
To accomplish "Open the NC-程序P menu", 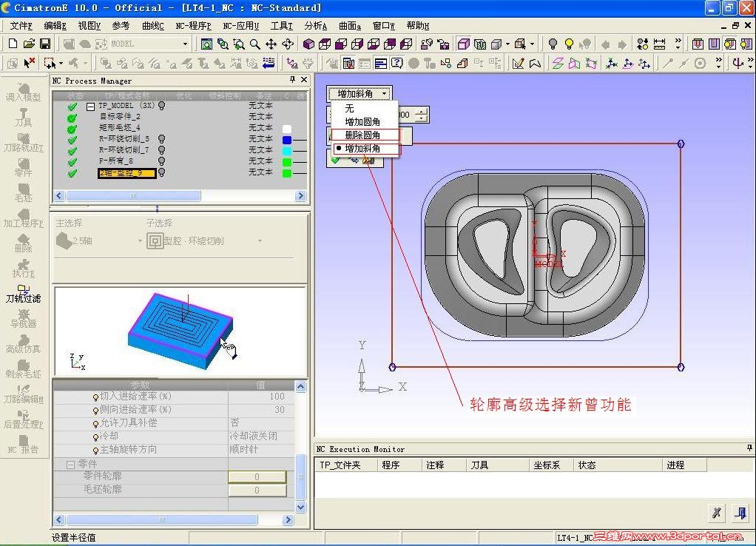I will click(x=193, y=26).
